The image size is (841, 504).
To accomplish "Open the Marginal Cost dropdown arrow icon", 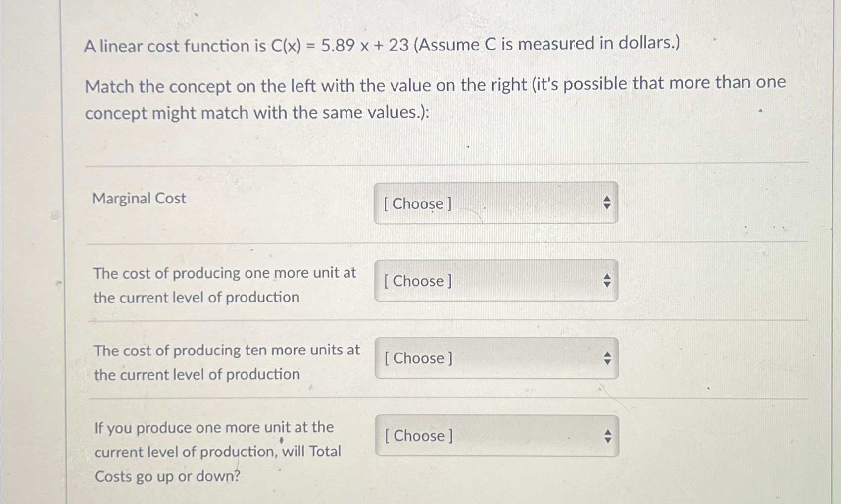I will 608,203.
